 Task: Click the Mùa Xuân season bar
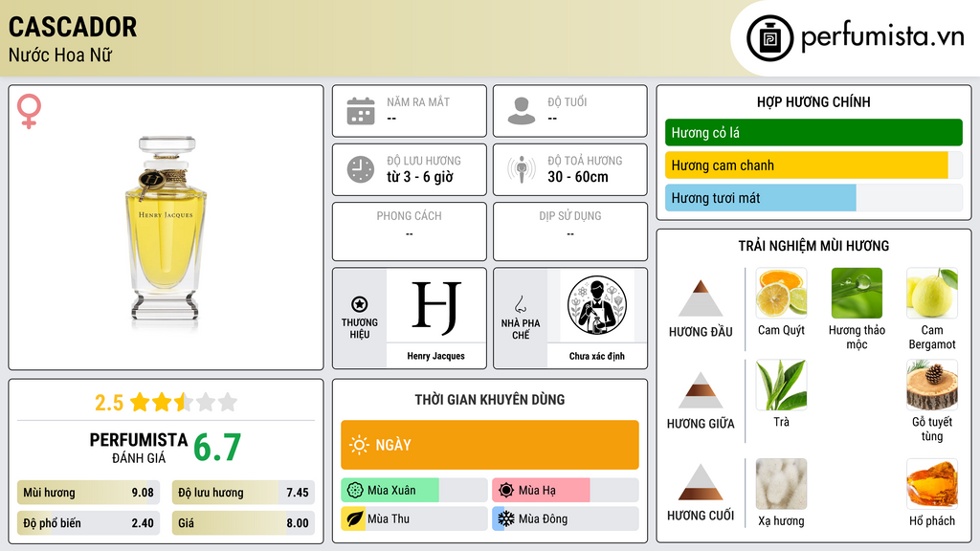(414, 491)
